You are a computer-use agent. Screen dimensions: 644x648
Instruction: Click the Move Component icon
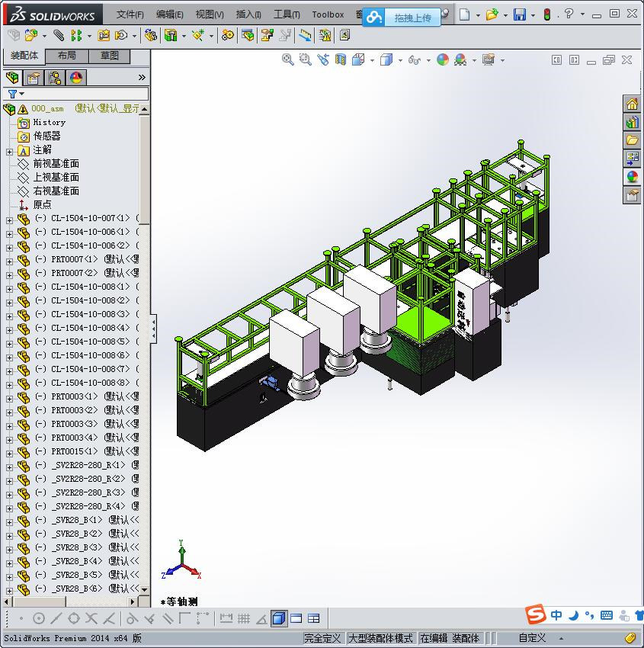pos(121,36)
